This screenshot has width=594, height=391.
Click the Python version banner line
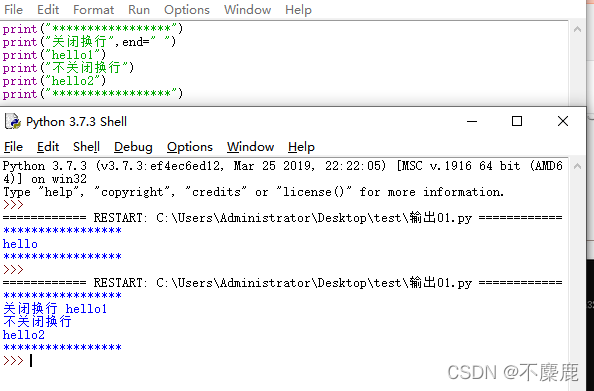(x=283, y=172)
